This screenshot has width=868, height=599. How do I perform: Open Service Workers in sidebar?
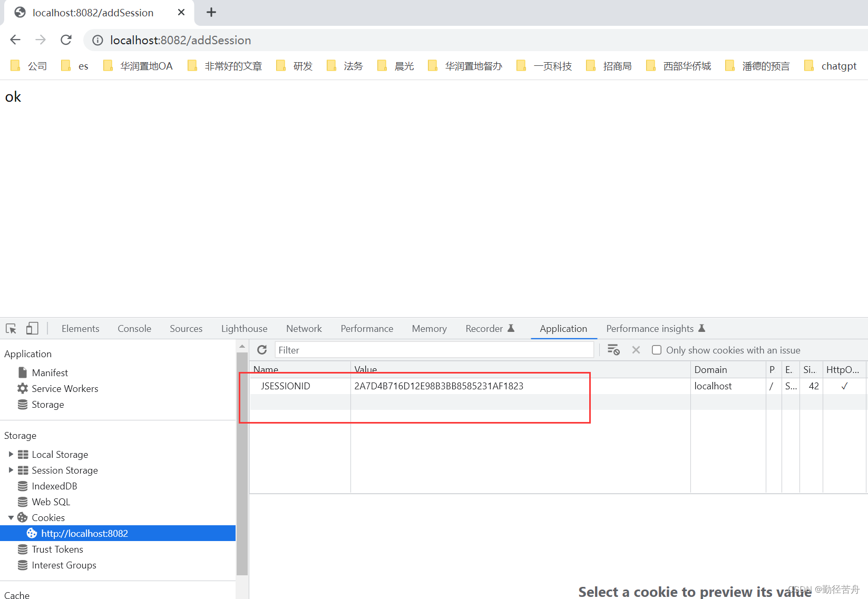tap(65, 388)
